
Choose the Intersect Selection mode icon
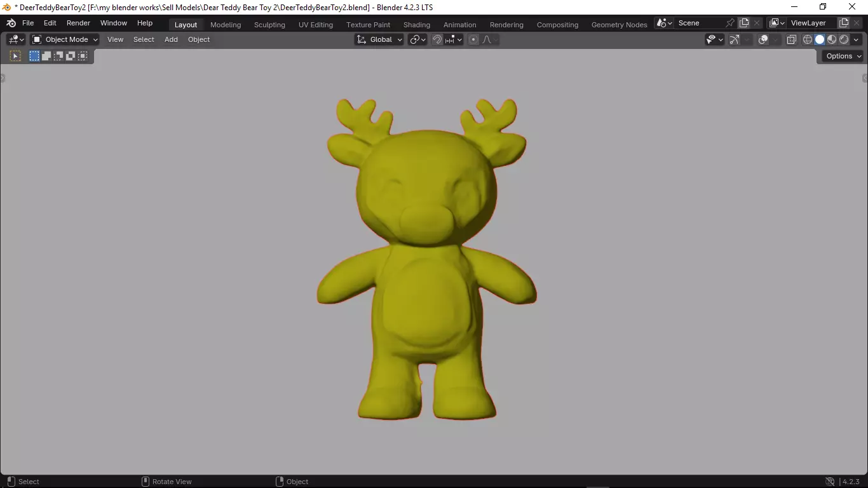coord(83,56)
